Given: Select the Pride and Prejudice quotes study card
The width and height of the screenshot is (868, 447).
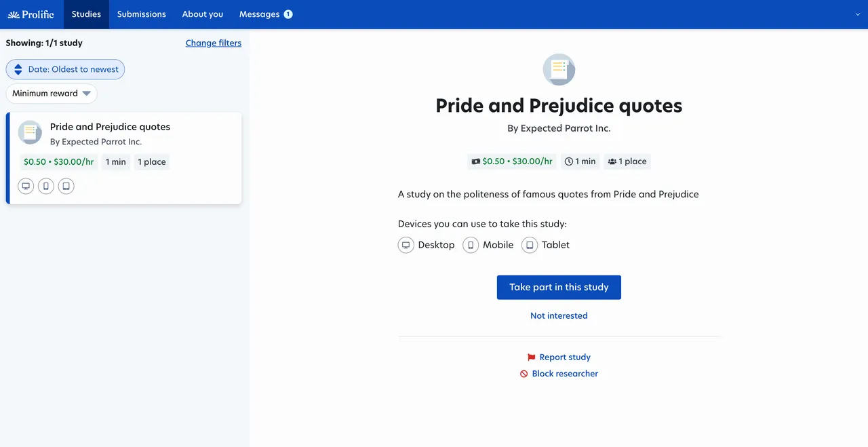Looking at the screenshot, I should (124, 158).
